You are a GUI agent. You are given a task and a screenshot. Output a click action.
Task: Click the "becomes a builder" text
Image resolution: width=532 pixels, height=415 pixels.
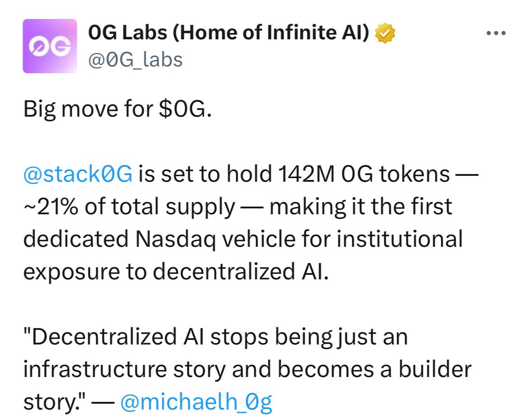click(374, 369)
